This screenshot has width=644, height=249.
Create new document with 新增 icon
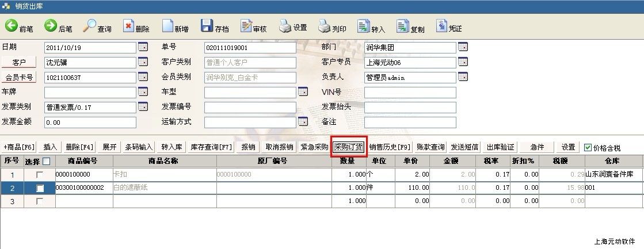click(167, 26)
